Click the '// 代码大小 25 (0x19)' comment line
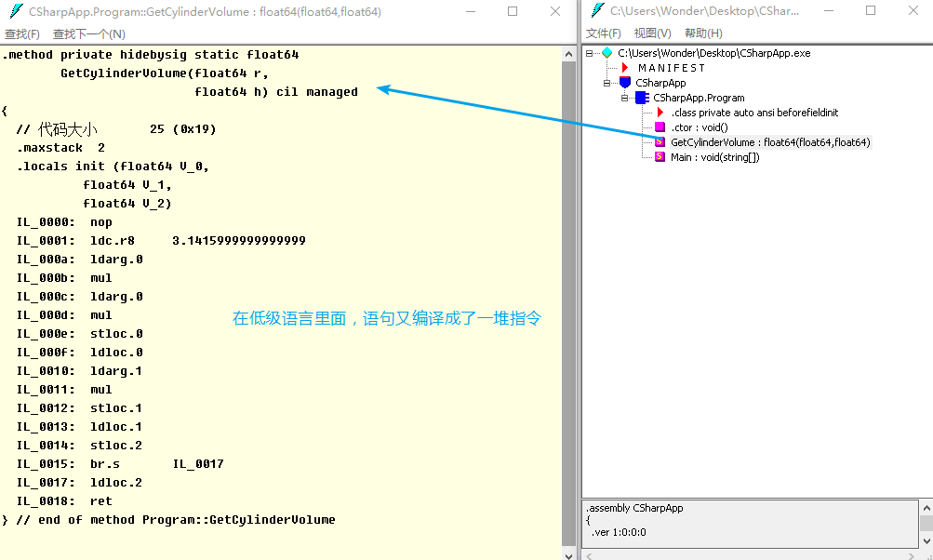Viewport: 933px width, 560px height. [x=116, y=129]
